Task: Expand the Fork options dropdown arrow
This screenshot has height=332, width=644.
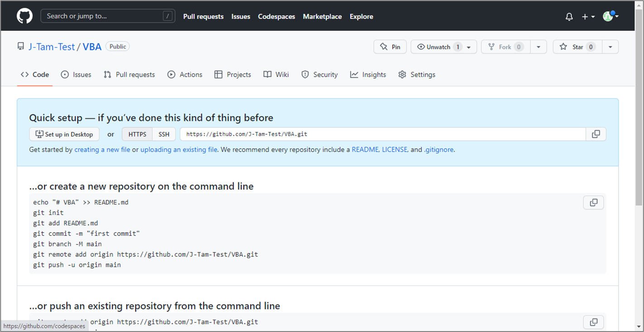Action: coord(538,47)
